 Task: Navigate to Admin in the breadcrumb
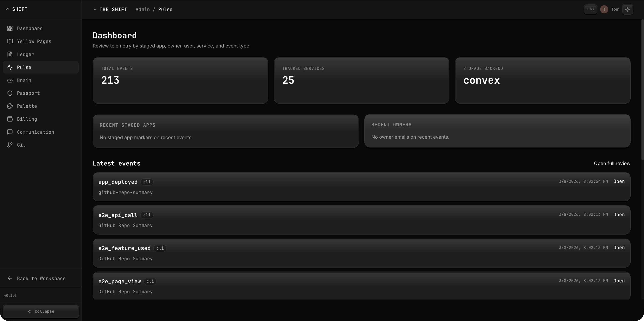[142, 9]
